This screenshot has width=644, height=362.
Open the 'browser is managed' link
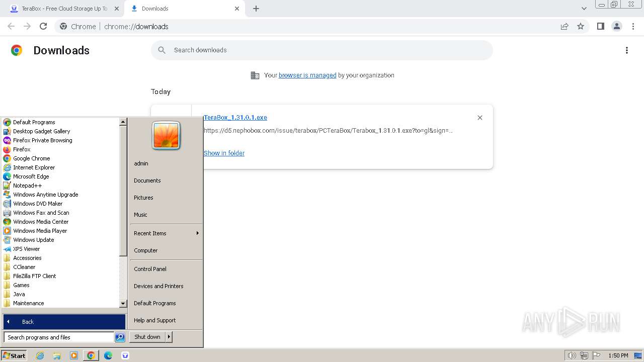point(307,75)
